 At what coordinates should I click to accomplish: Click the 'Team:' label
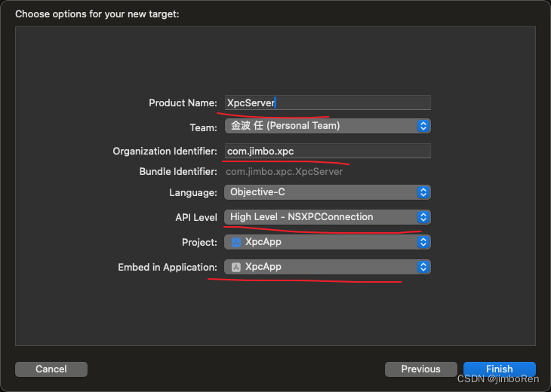tap(204, 127)
